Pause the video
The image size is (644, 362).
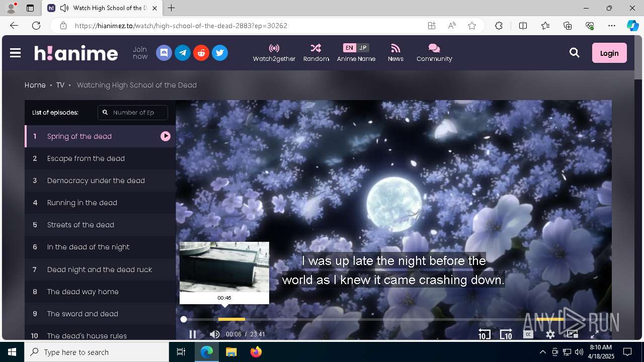coord(193,334)
